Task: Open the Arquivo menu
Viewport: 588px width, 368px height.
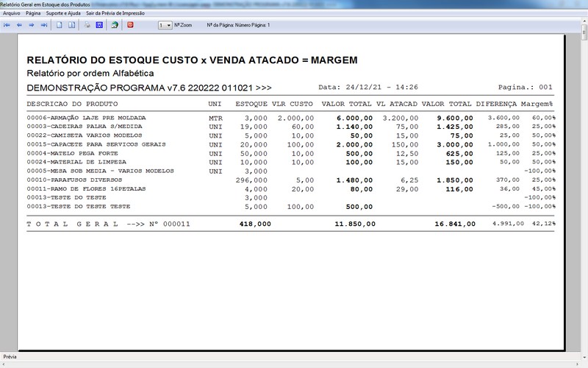Action: click(12, 13)
